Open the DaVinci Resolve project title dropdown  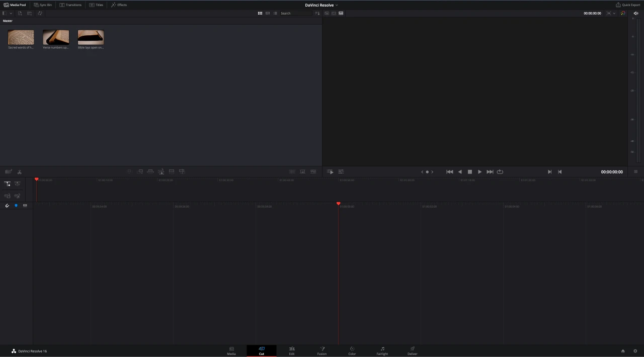(x=336, y=5)
